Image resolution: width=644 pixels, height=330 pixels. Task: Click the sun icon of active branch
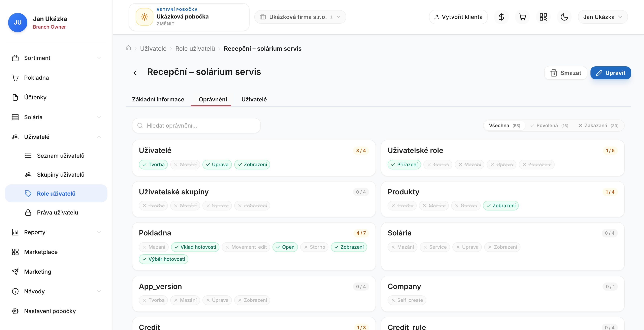pyautogui.click(x=144, y=17)
